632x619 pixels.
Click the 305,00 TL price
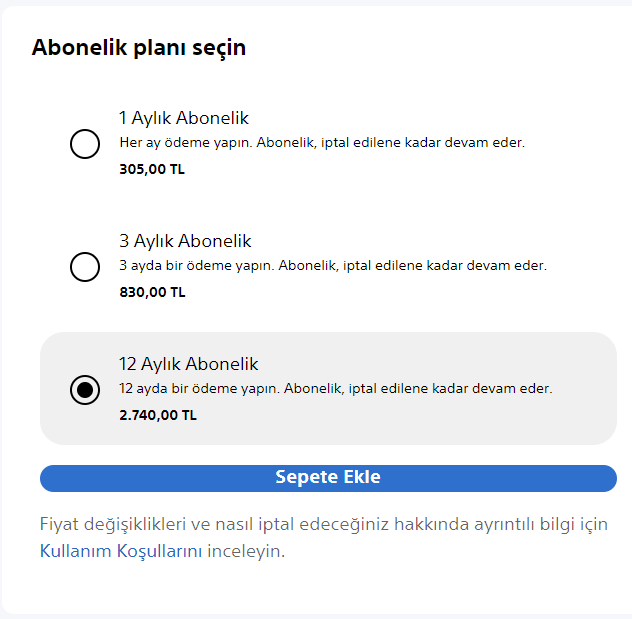coord(152,169)
